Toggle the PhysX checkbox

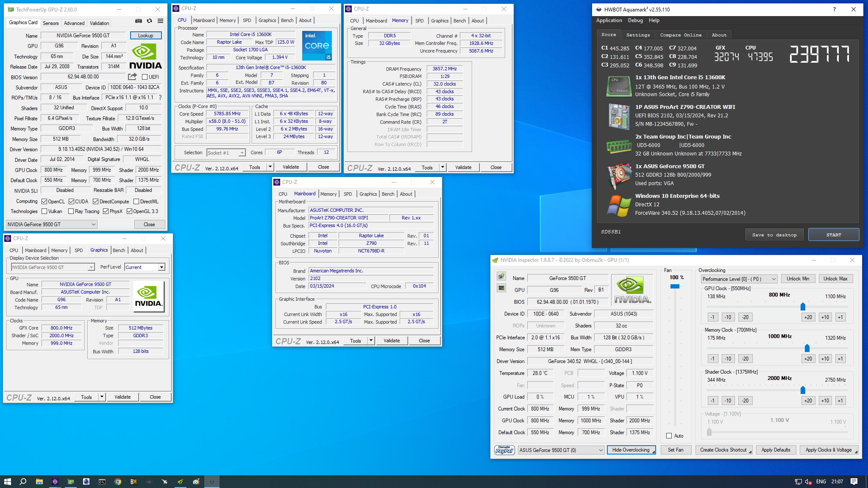(x=106, y=211)
